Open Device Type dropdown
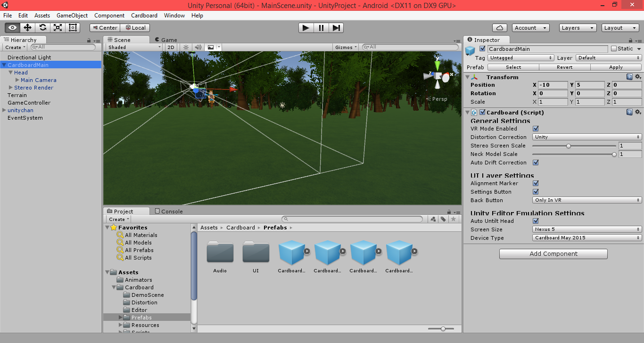 tap(587, 238)
